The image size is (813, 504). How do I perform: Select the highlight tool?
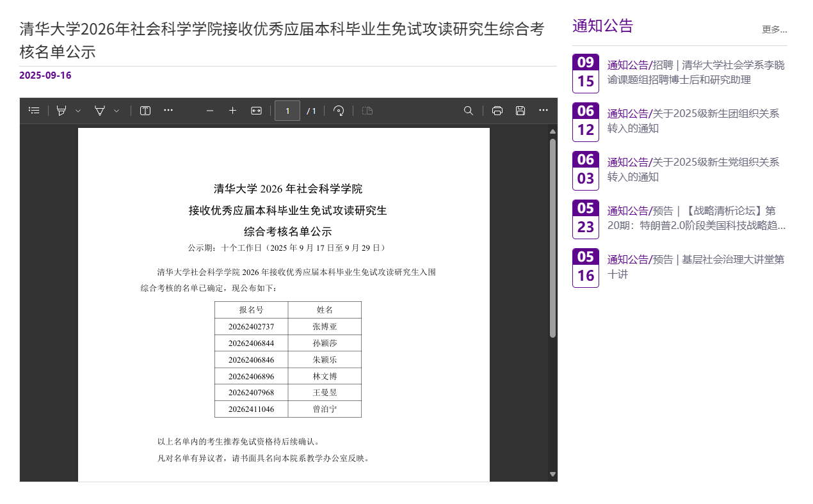(x=61, y=111)
